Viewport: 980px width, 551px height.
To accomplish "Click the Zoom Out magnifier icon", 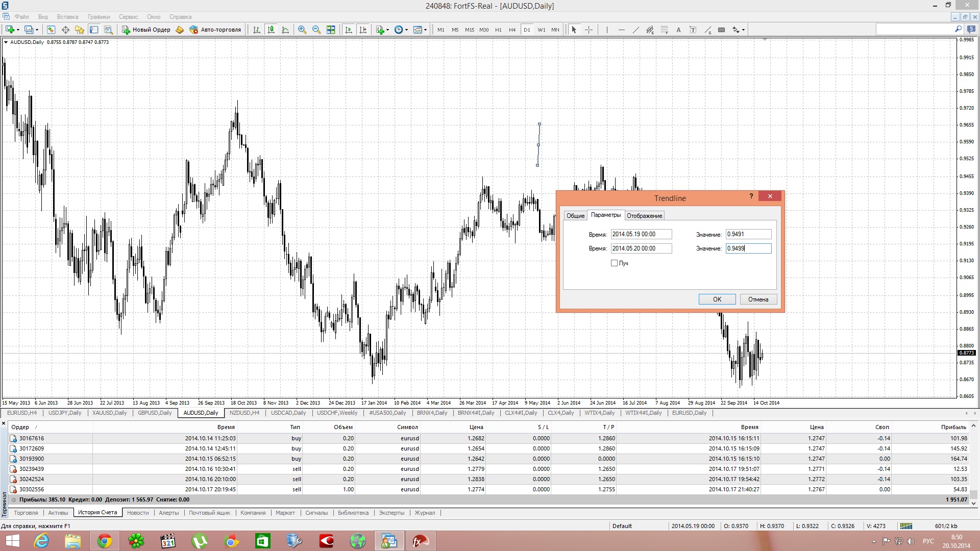I will tap(316, 30).
